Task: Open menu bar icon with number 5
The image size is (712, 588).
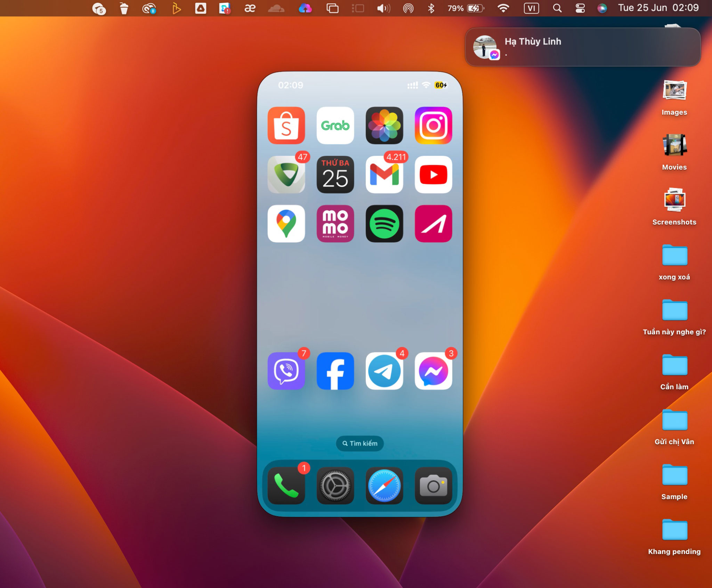Action: pos(99,8)
